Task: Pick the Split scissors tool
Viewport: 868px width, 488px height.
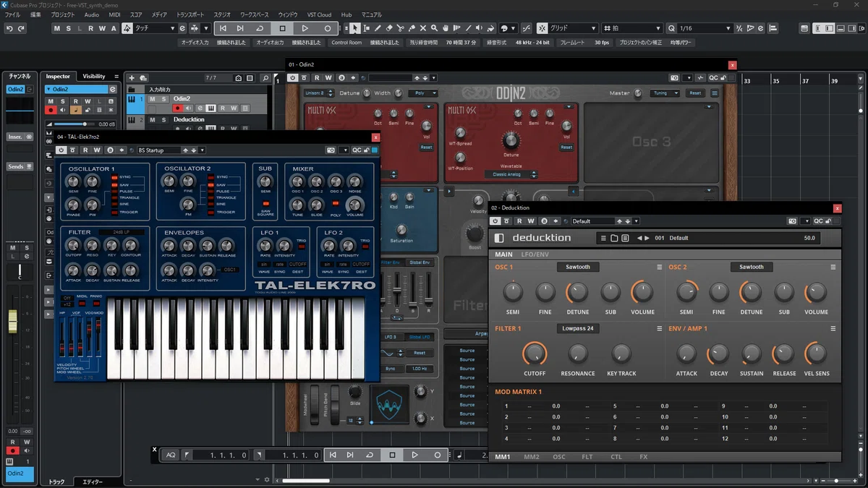Action: (401, 28)
